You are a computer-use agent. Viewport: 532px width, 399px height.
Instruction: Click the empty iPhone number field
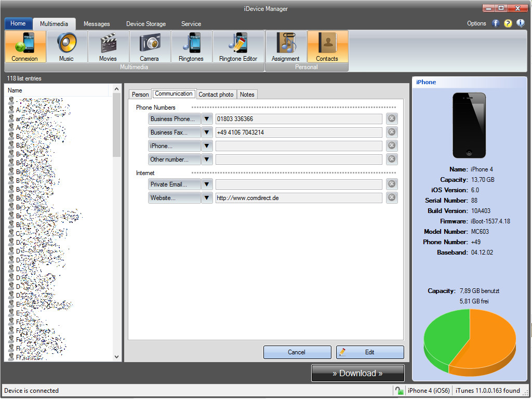tap(299, 146)
